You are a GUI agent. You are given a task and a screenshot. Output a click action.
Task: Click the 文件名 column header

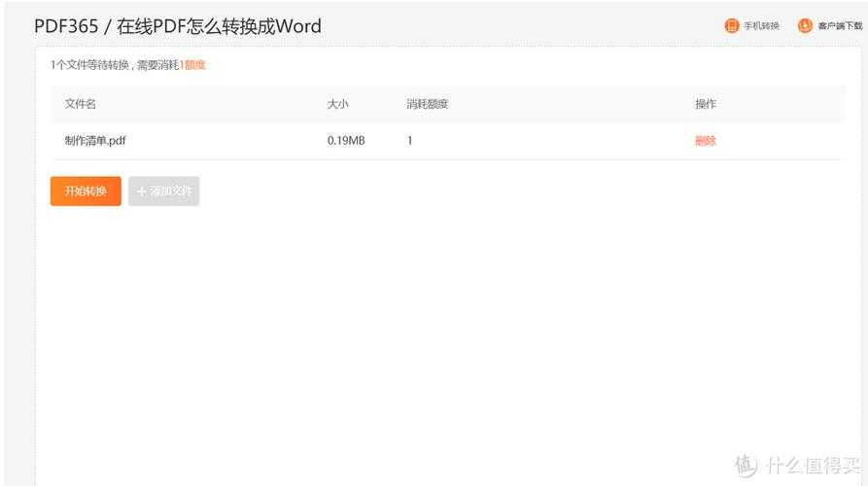(81, 104)
